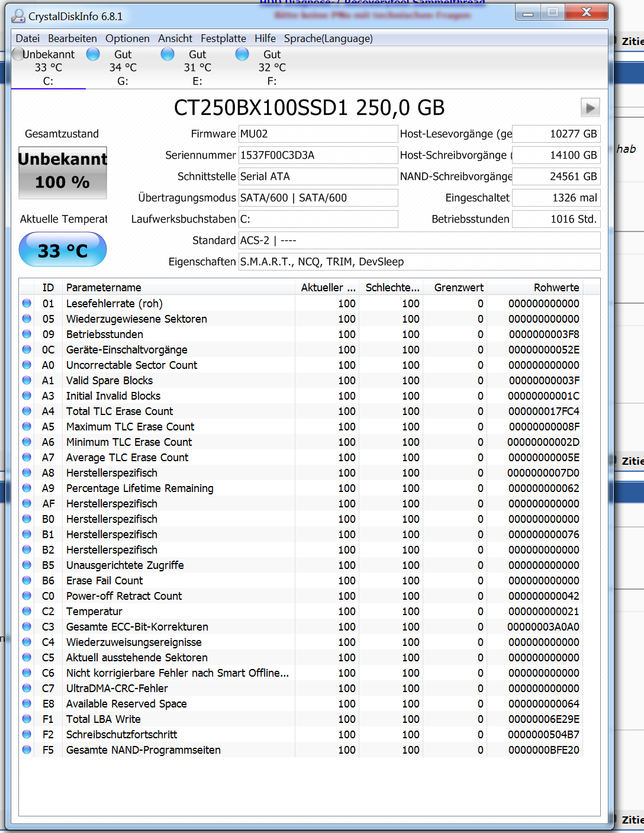Click the next disk arrow button
The image size is (644, 833).
590,108
